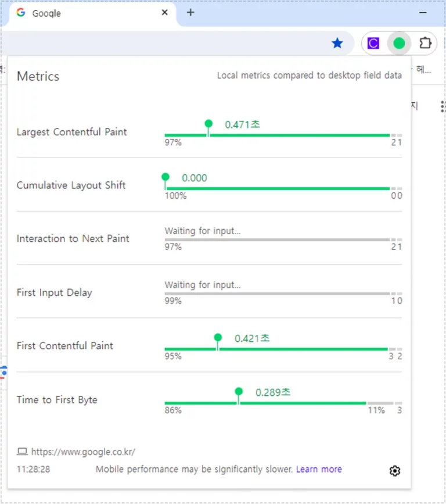
Task: Click the Cumulative Layout Shift label
Action: [71, 185]
